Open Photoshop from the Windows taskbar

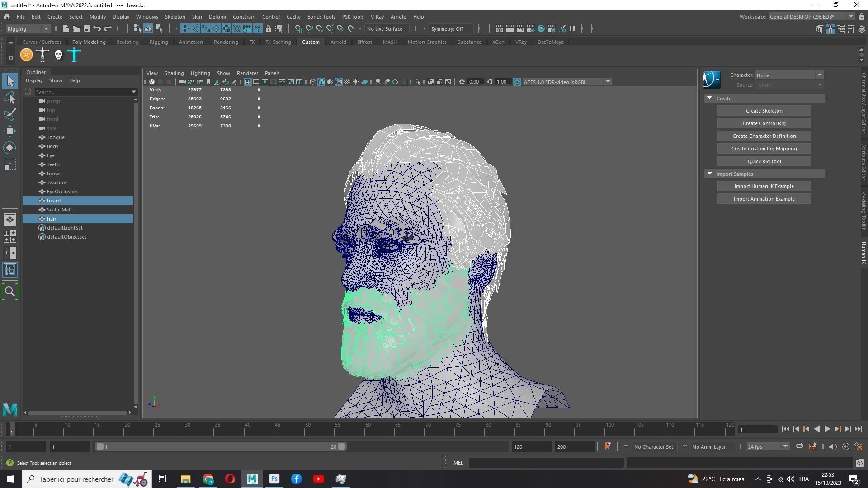274,479
